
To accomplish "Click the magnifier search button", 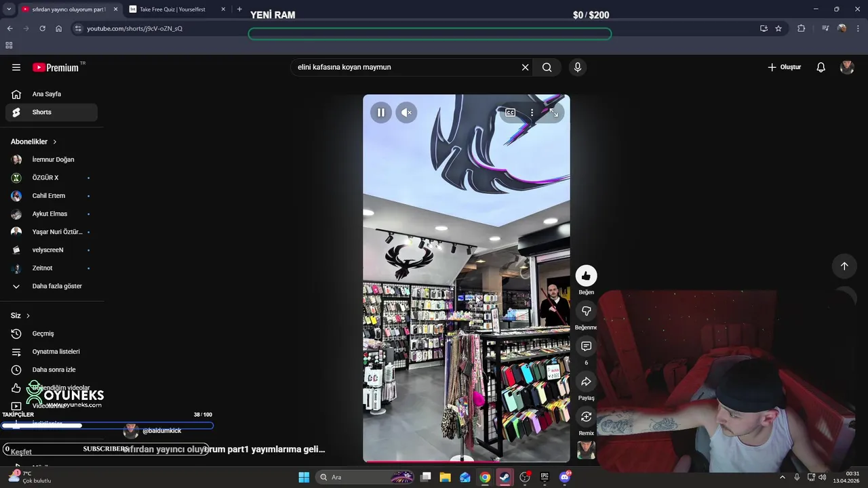I will point(547,67).
